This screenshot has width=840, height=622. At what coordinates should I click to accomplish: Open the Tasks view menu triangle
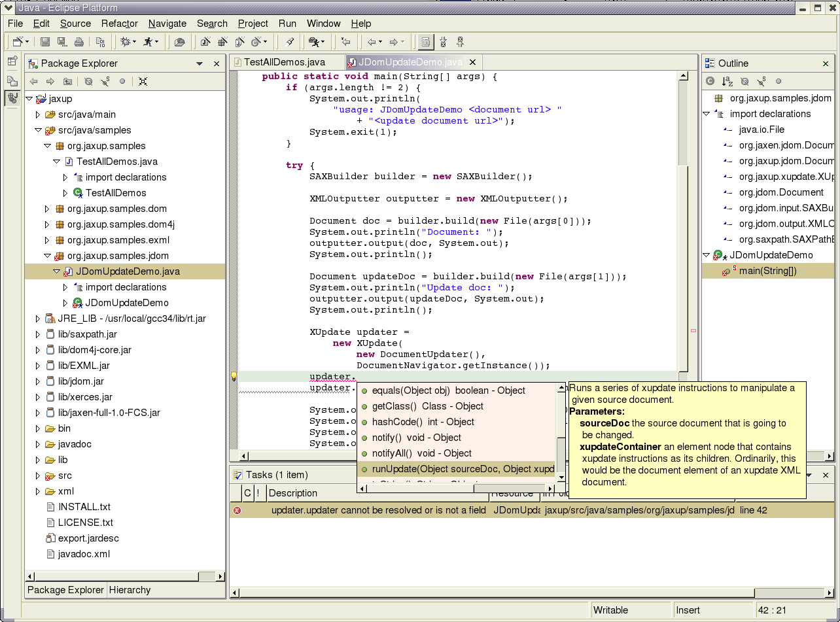[809, 475]
